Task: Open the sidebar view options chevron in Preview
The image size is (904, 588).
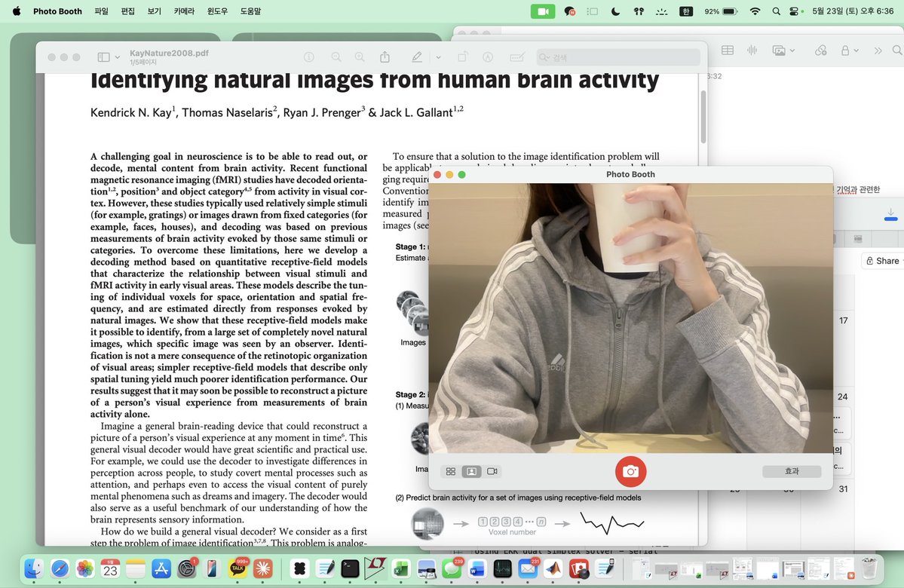Action: click(118, 57)
